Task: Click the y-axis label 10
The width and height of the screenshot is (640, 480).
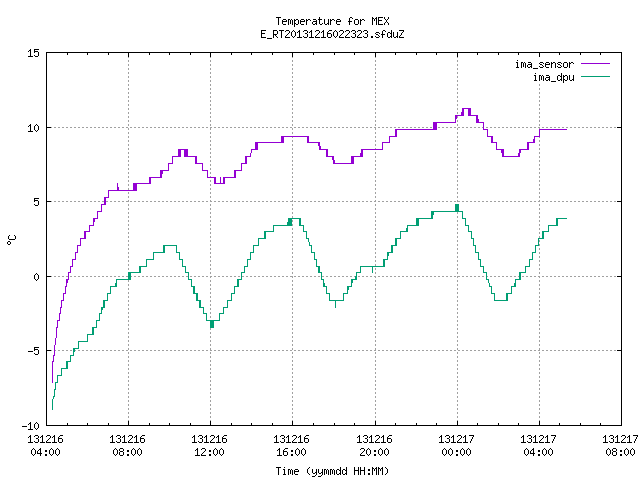Action: pyautogui.click(x=33, y=128)
